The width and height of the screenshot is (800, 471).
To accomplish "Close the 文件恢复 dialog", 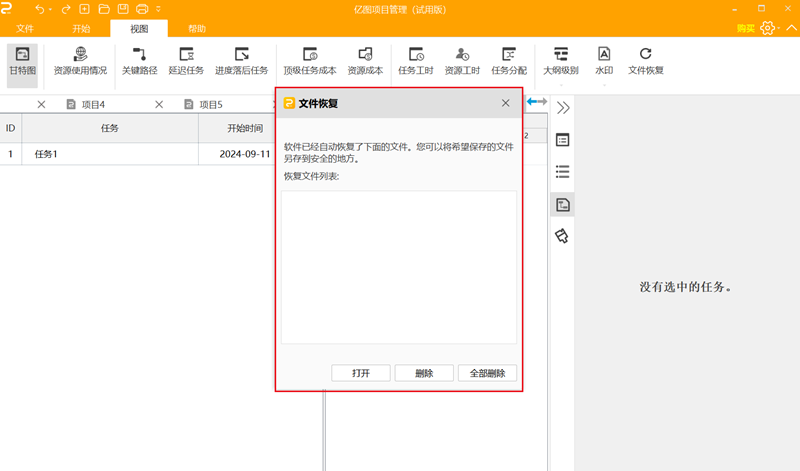I will tap(505, 103).
